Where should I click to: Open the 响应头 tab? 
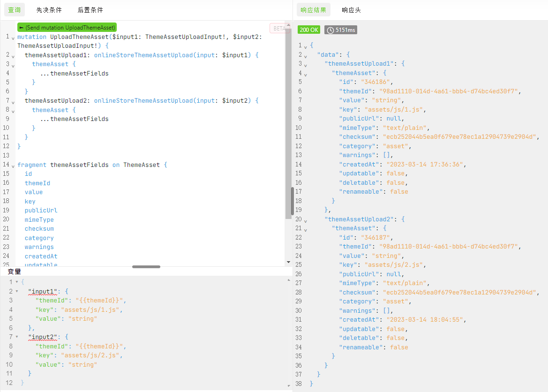(351, 10)
